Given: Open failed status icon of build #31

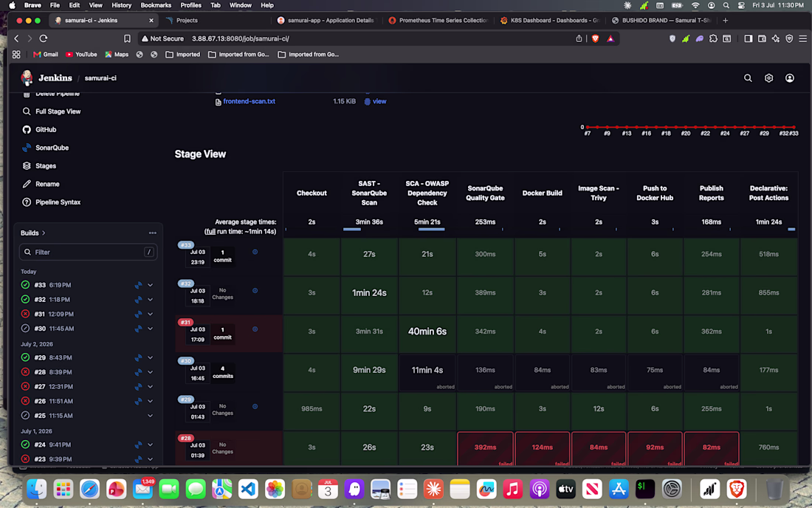Looking at the screenshot, I should 25,314.
